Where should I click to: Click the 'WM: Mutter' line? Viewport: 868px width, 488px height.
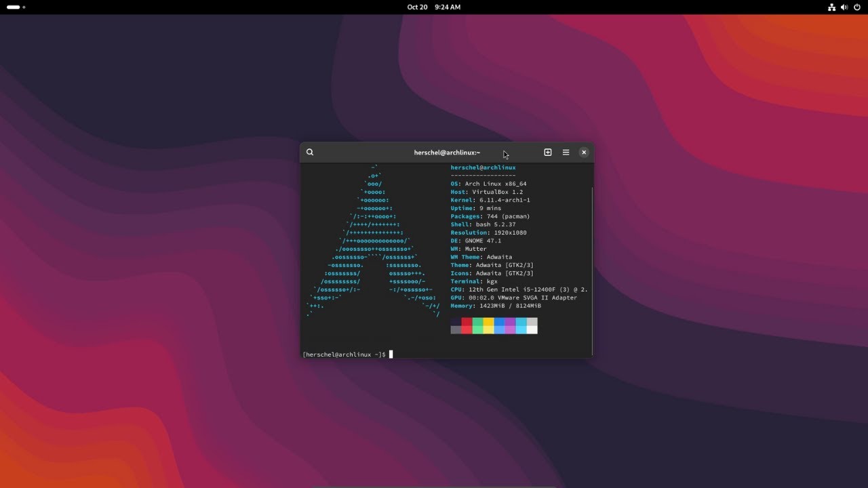(x=469, y=249)
